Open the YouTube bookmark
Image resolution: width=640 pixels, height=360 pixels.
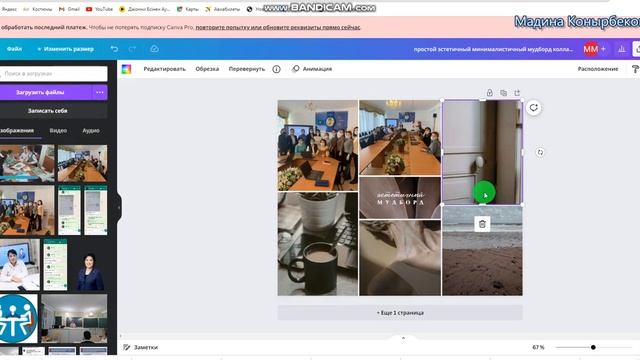[99, 9]
